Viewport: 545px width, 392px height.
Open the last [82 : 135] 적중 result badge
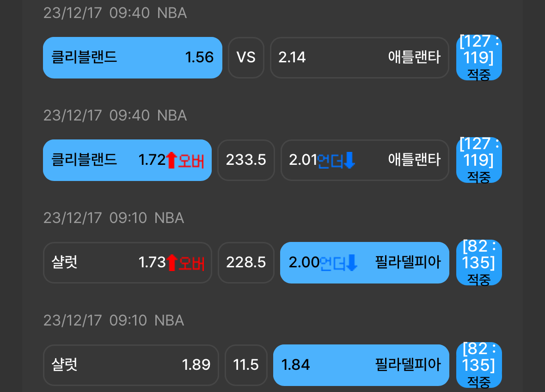click(x=479, y=365)
